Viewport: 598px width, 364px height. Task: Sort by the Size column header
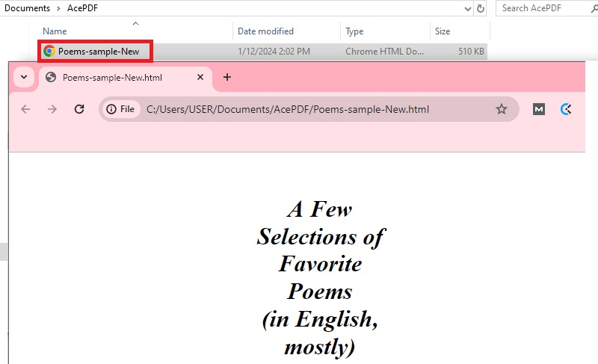pos(443,31)
